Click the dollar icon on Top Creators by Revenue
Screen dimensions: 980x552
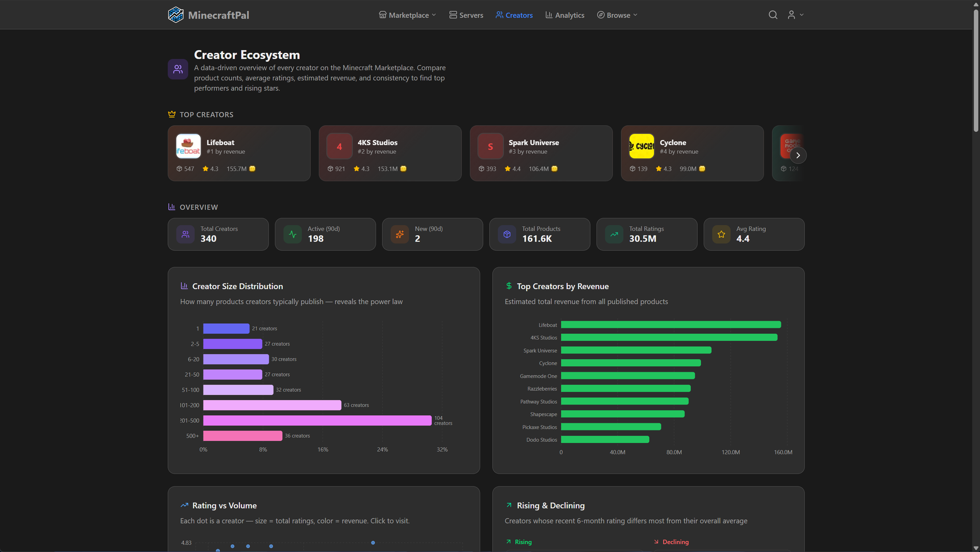pyautogui.click(x=508, y=286)
